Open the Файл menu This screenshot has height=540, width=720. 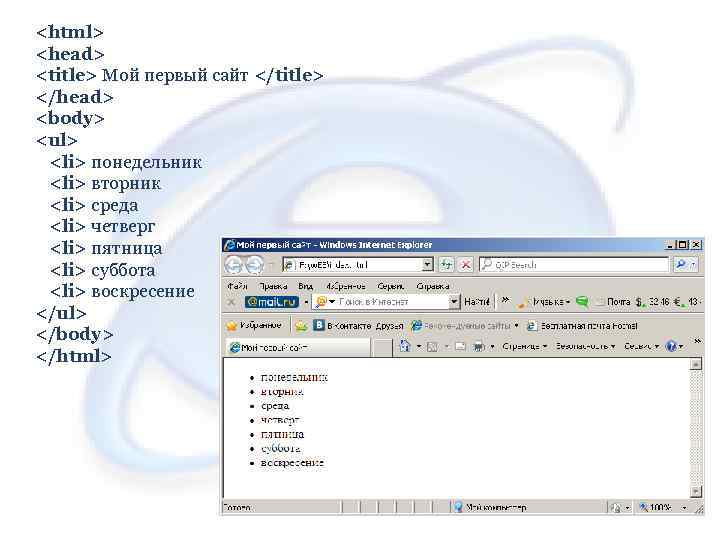tap(237, 286)
